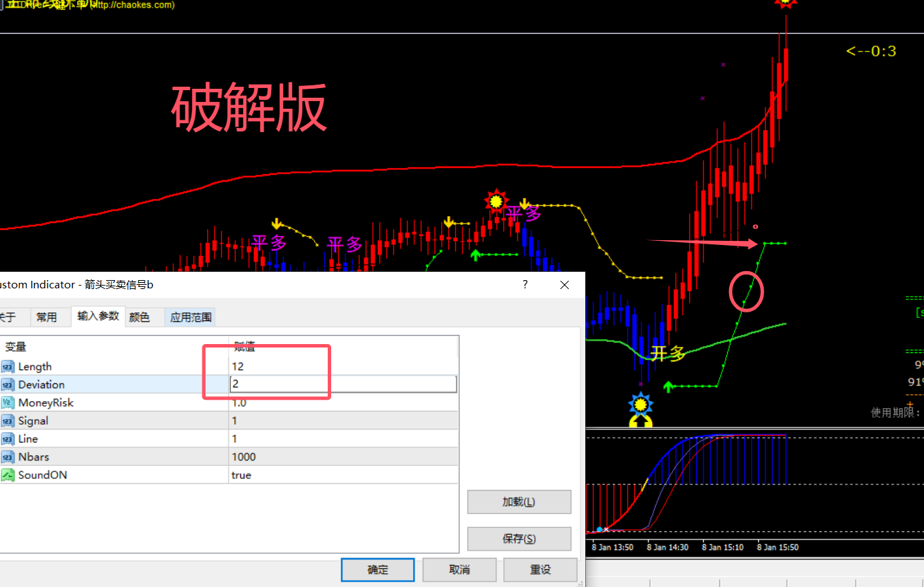Switch to the 应用范围 tab

click(189, 317)
